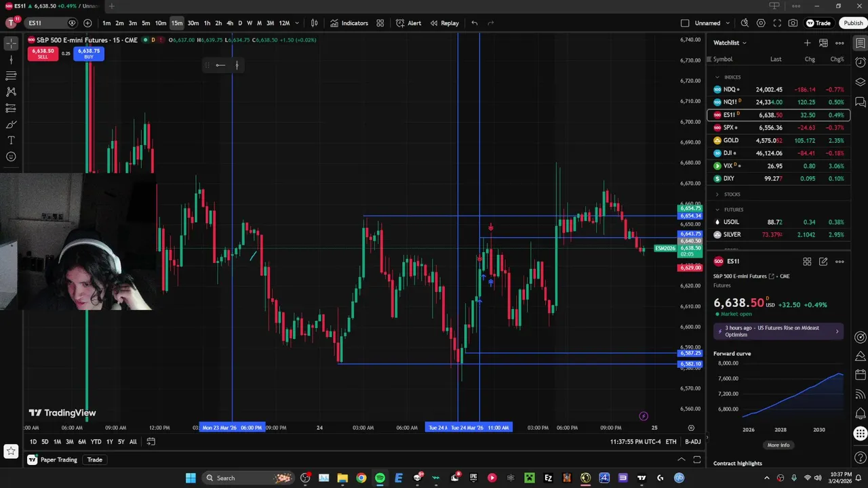Open the Watchlist name dropdown
This screenshot has width=868, height=488.
pyautogui.click(x=730, y=43)
